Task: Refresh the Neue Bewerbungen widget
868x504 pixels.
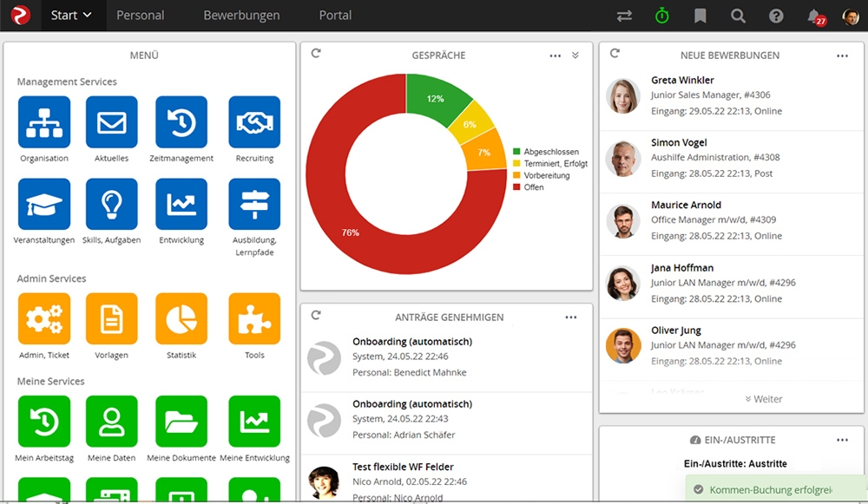Action: coord(615,54)
